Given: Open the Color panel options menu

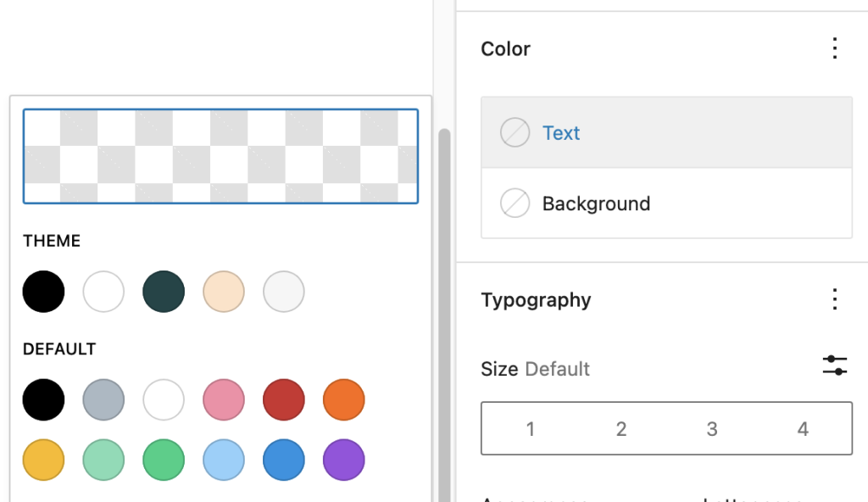Looking at the screenshot, I should point(835,48).
